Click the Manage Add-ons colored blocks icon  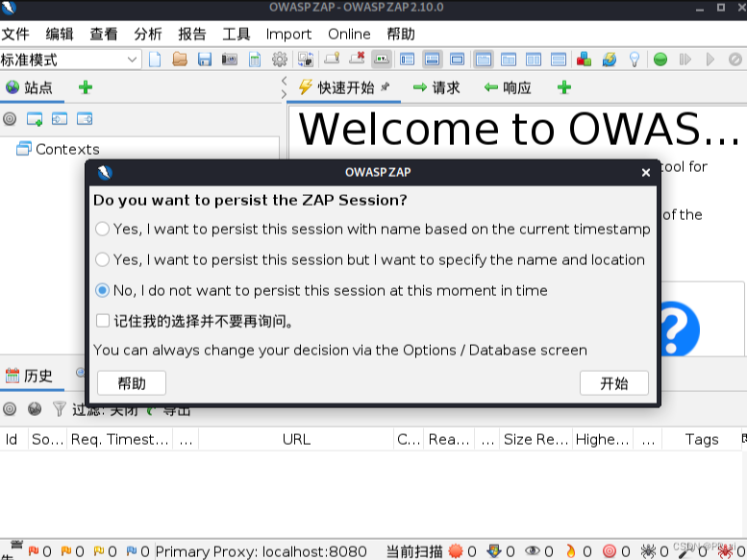(584, 60)
